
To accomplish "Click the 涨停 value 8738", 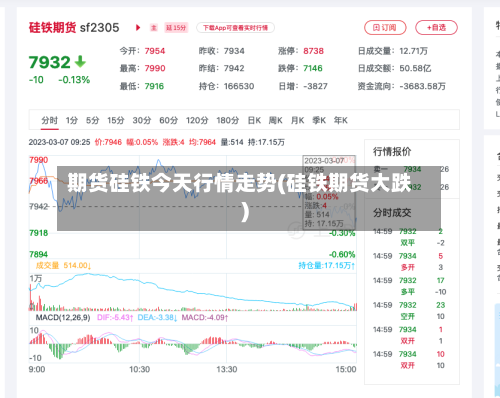I will tap(313, 51).
